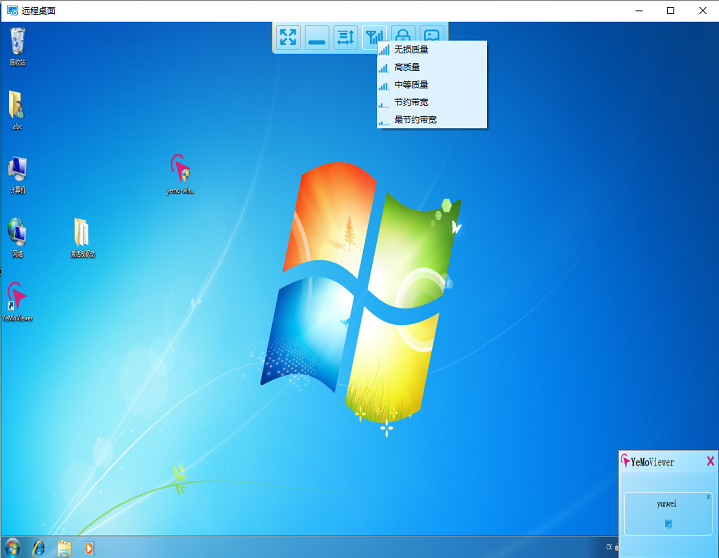Remove the yunwei connection card
This screenshot has width=719, height=558.
click(708, 497)
